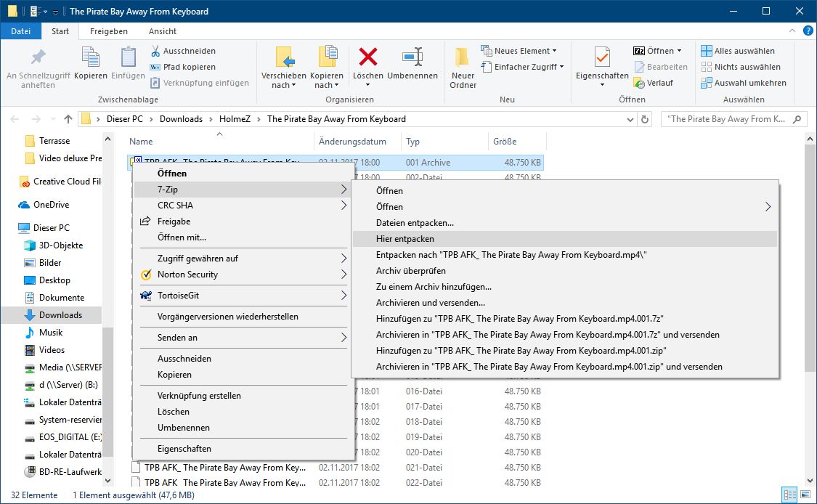Click Alles auswählen in ribbon
Image resolution: width=817 pixels, height=504 pixels.
[738, 51]
